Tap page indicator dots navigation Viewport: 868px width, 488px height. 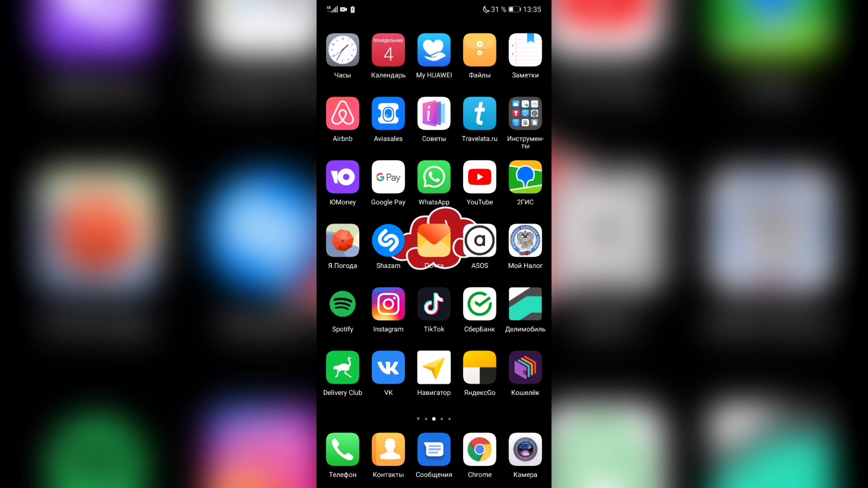(434, 418)
